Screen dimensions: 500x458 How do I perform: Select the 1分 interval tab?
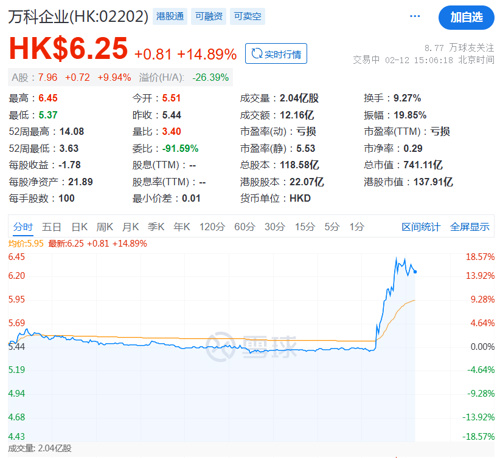tap(357, 227)
